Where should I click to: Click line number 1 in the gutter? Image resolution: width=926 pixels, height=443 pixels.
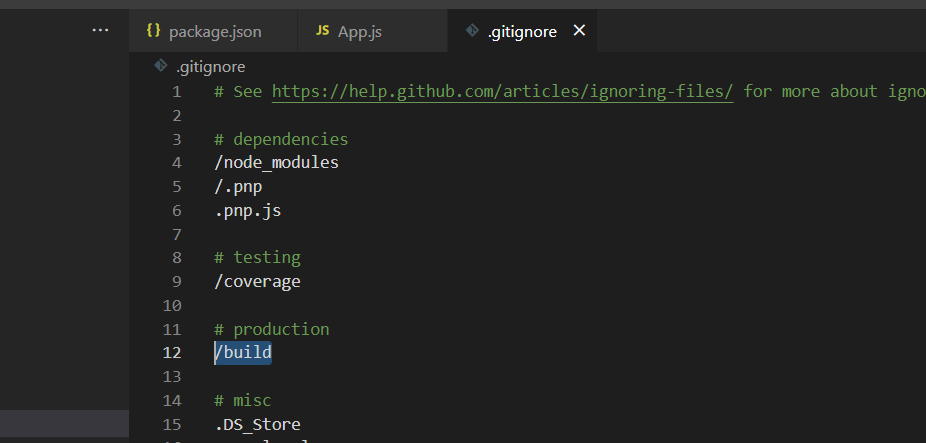click(177, 92)
